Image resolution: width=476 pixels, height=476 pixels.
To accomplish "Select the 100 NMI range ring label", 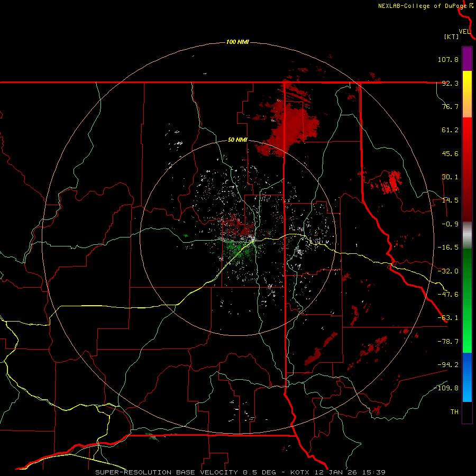I will click(x=237, y=42).
